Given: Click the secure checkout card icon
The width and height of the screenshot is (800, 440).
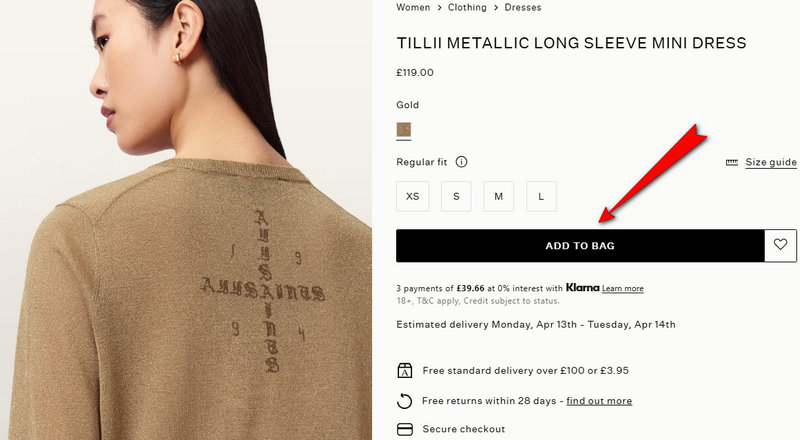Looking at the screenshot, I should tap(405, 429).
